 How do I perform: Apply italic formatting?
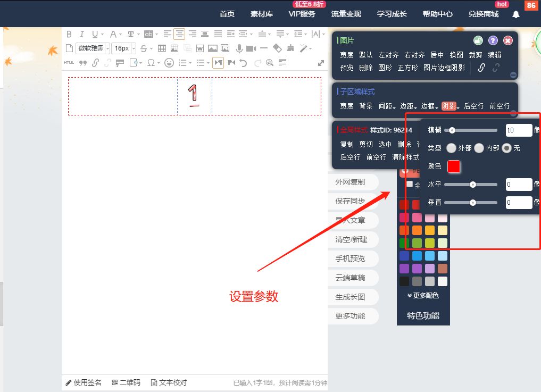pyautogui.click(x=82, y=34)
